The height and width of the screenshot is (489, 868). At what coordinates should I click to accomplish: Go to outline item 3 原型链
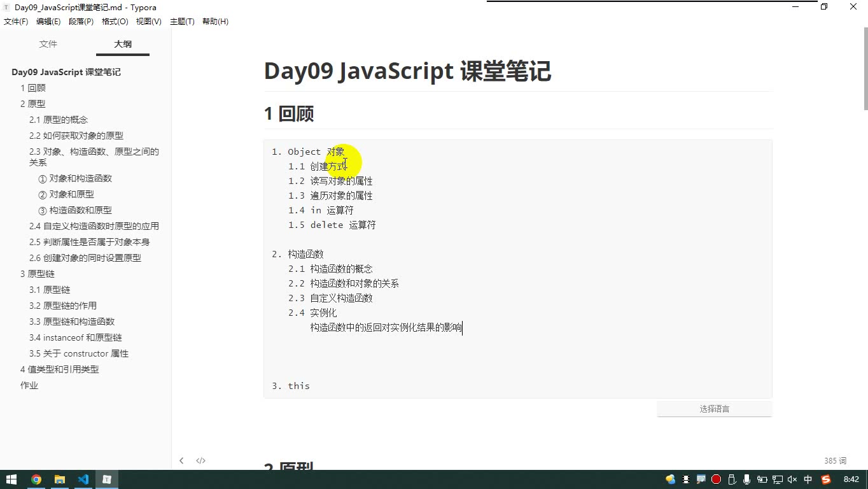click(38, 274)
